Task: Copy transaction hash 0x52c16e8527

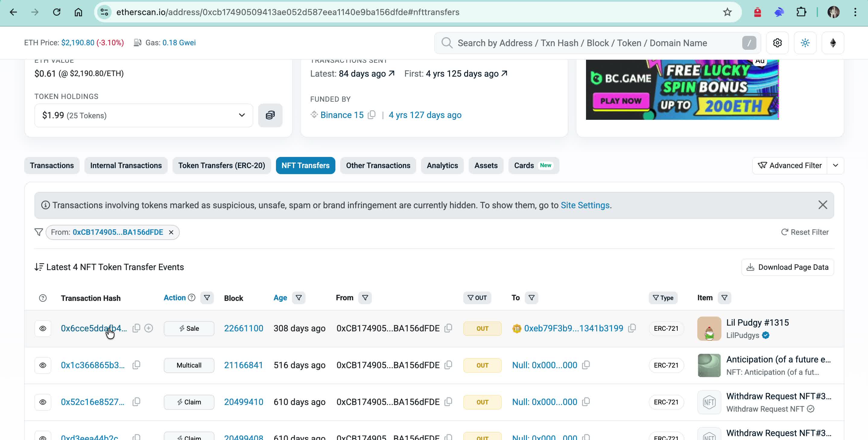Action: point(136,402)
